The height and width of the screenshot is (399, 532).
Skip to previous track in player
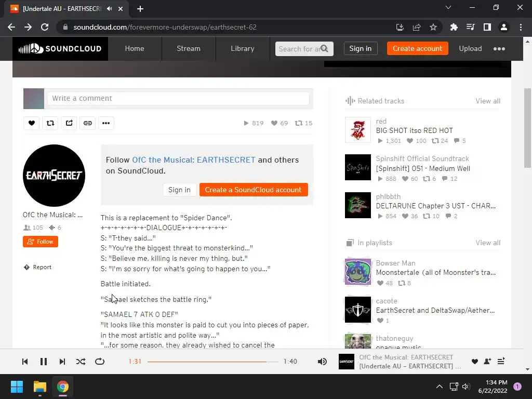pyautogui.click(x=25, y=362)
